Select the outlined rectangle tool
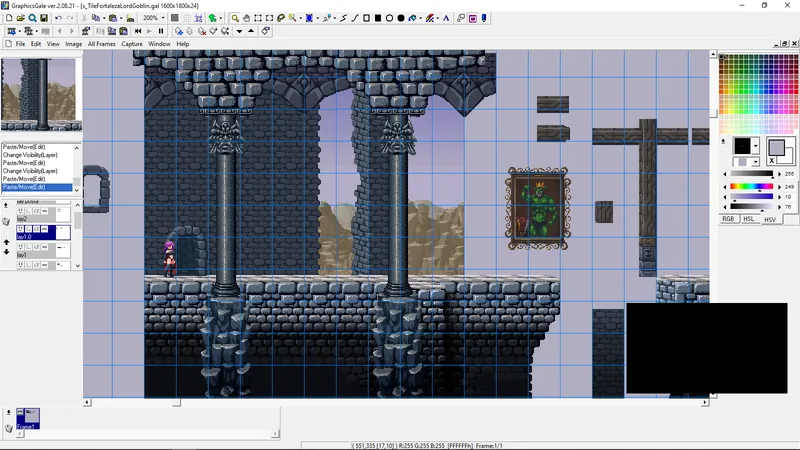Screen dimensions: 800x450 (366, 18)
